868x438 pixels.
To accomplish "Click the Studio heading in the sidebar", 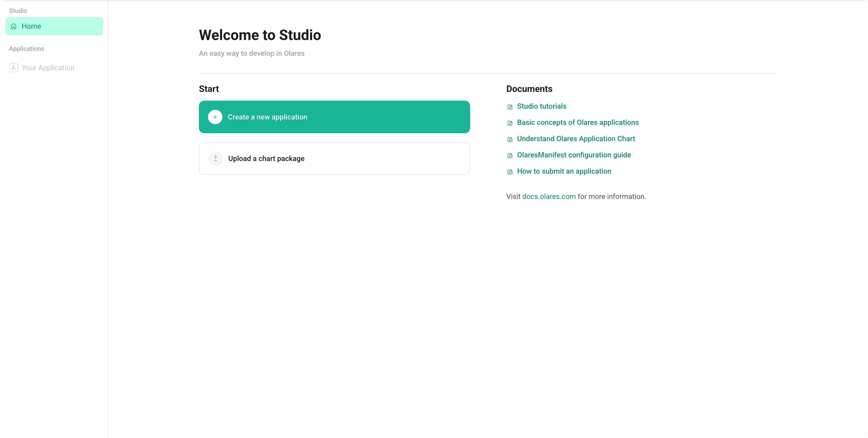I will [18, 10].
